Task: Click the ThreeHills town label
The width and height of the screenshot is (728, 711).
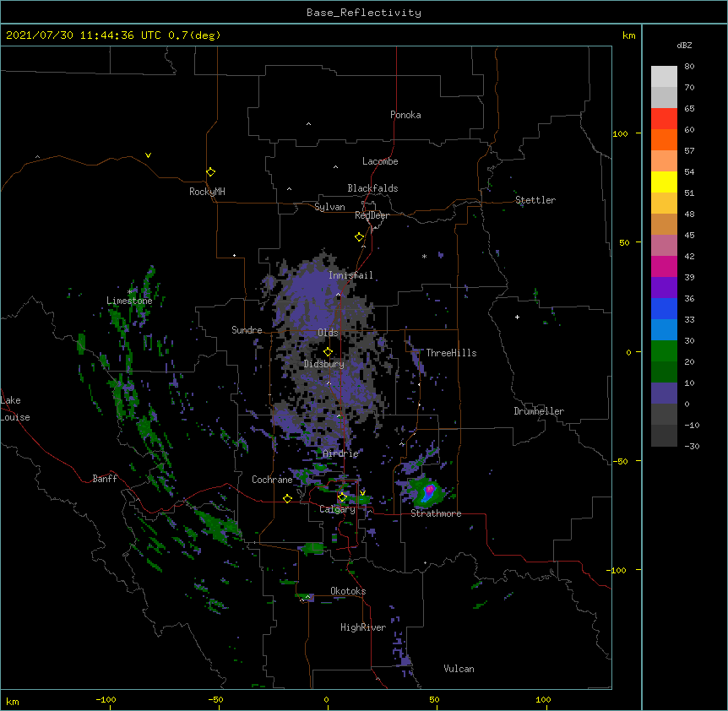Action: tap(451, 353)
